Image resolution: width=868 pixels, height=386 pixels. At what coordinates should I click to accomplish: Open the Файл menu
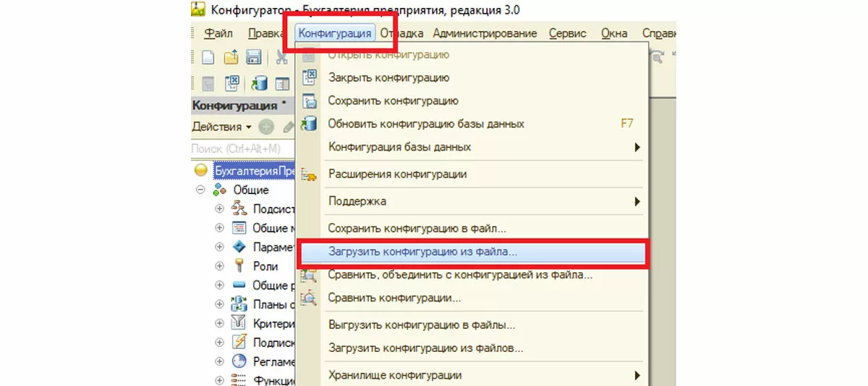218,33
